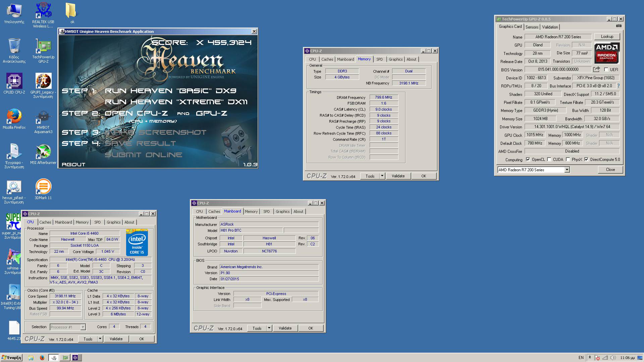The height and width of the screenshot is (362, 644).
Task: Toggle the OpenCL checkbox in GPU-Z
Action: click(x=528, y=160)
